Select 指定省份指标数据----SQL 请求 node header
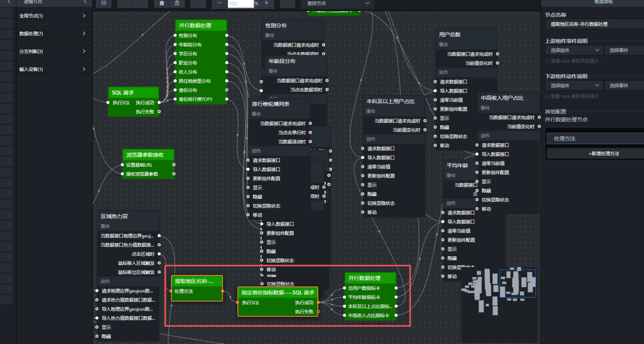The image size is (644, 344). (x=278, y=292)
